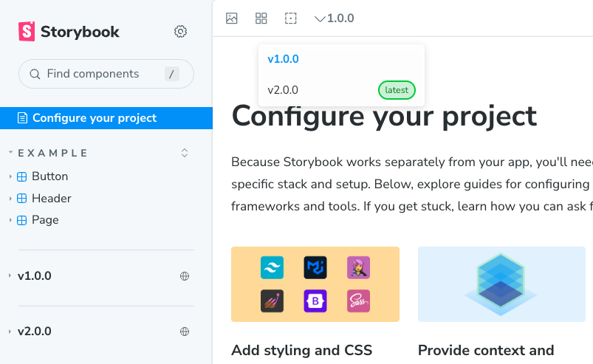Open Configure your project docs page
This screenshot has width=593, height=364.
pyautogui.click(x=106, y=118)
